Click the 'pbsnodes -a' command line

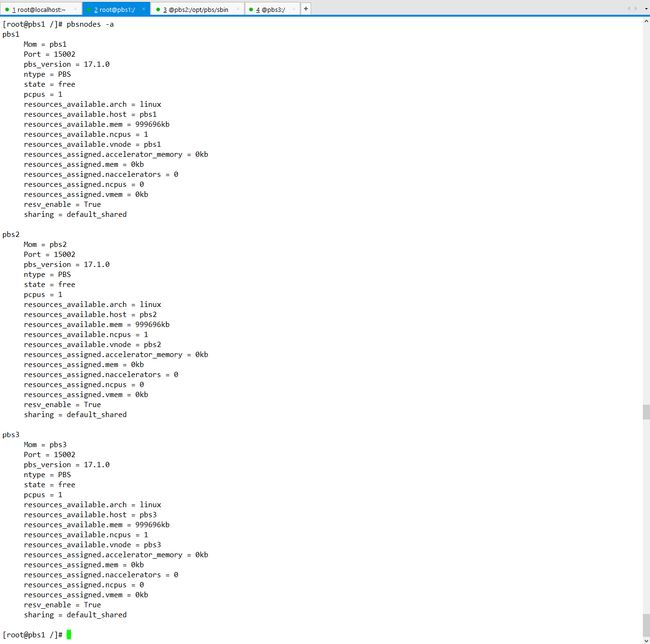click(58, 24)
